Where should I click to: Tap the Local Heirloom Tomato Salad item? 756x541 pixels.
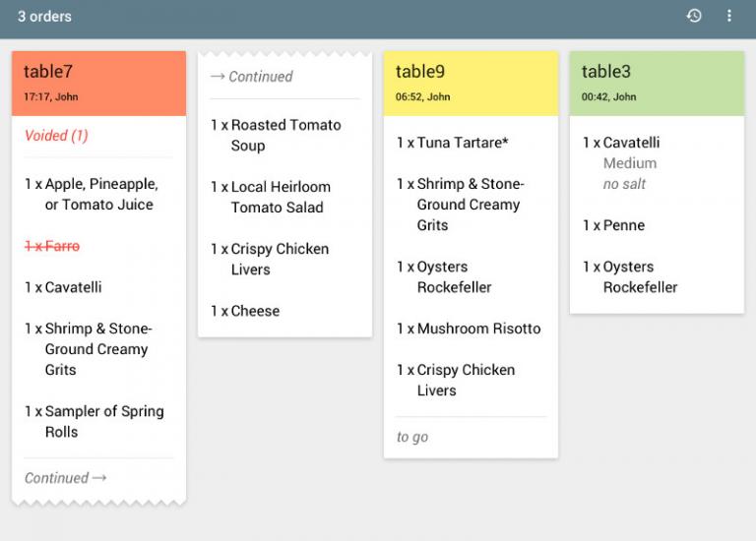point(271,197)
